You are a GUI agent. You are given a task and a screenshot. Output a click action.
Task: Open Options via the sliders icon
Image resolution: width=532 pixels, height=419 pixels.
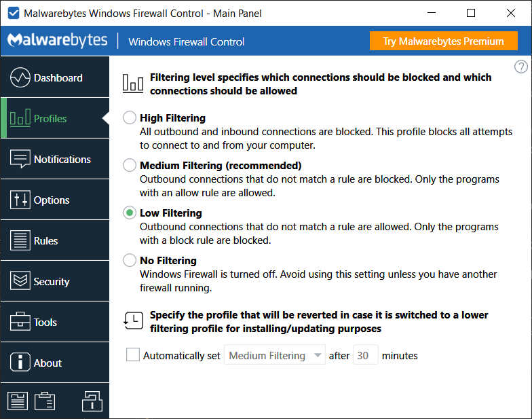click(x=20, y=200)
